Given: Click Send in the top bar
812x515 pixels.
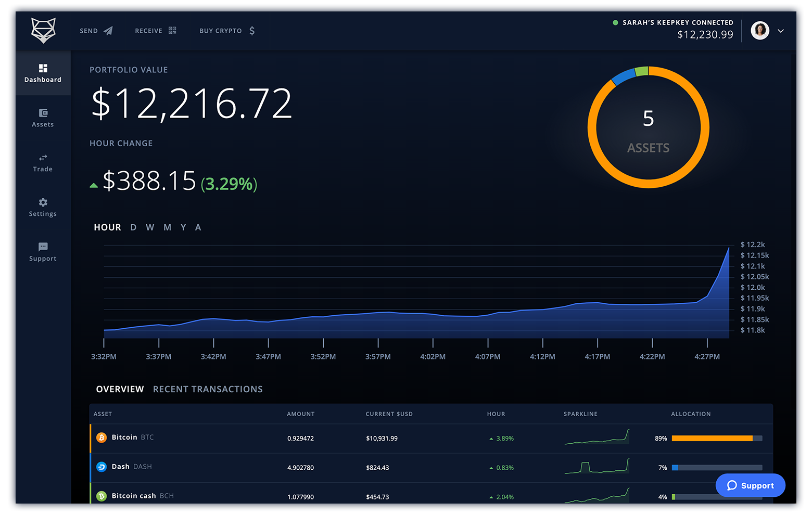Looking at the screenshot, I should tap(96, 31).
